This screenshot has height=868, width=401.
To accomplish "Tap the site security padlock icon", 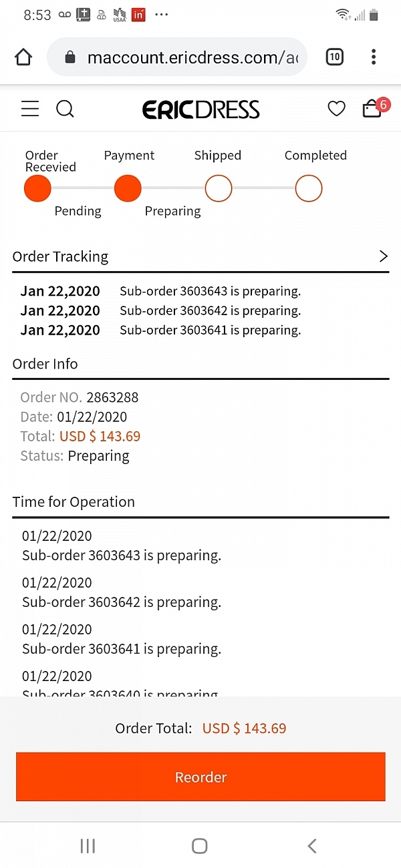I will click(70, 57).
